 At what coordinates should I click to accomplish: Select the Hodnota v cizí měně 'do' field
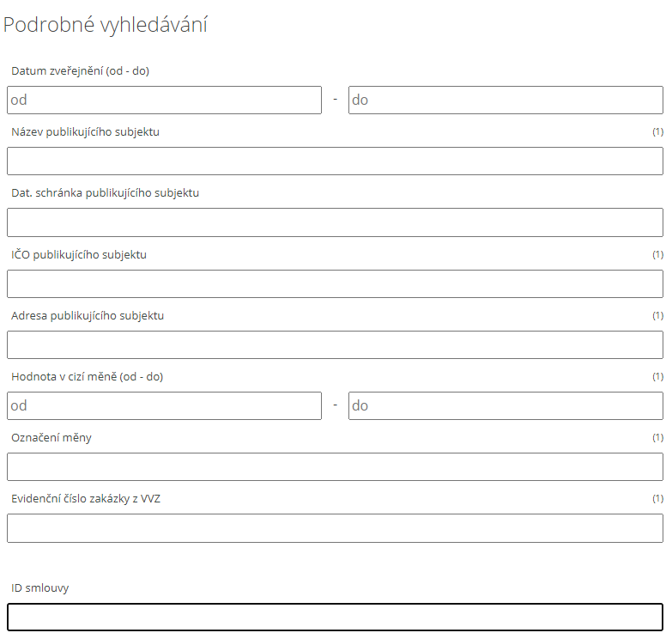(x=506, y=405)
